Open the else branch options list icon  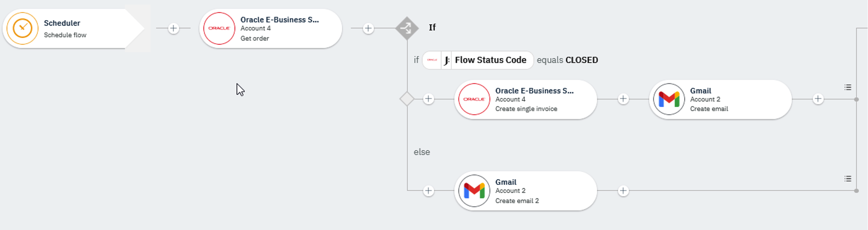pyautogui.click(x=848, y=179)
